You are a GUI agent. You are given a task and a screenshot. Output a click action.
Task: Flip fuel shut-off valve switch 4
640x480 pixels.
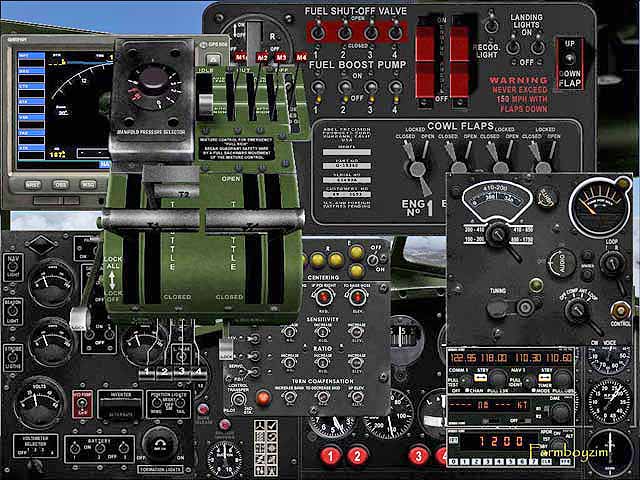[395, 33]
